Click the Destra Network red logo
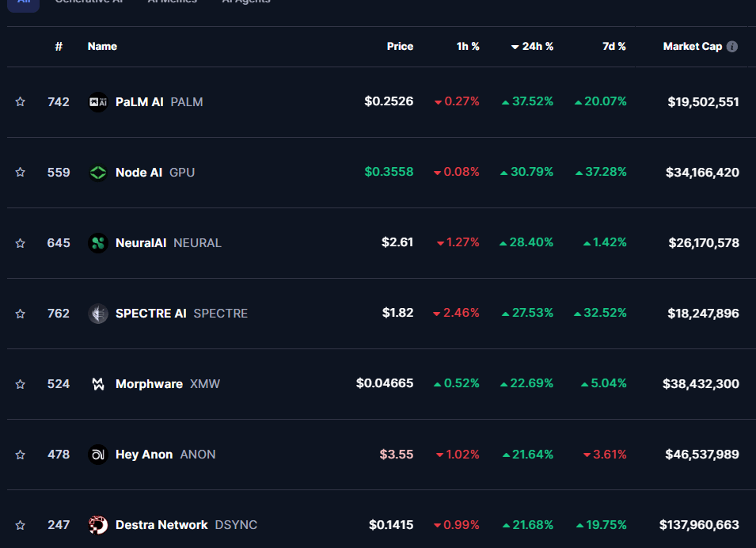The image size is (756, 548). click(x=98, y=525)
